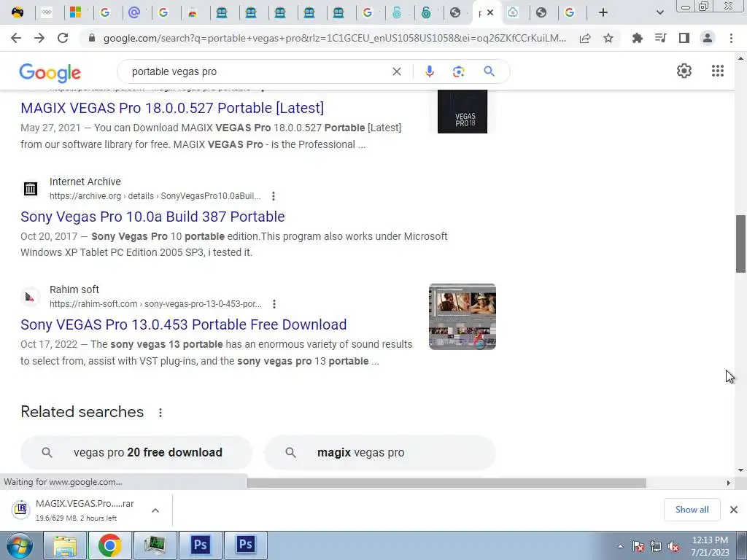Click the Sony Vegas 13 screenshot thumbnail
Viewport: 747px width, 560px height.
[462, 316]
